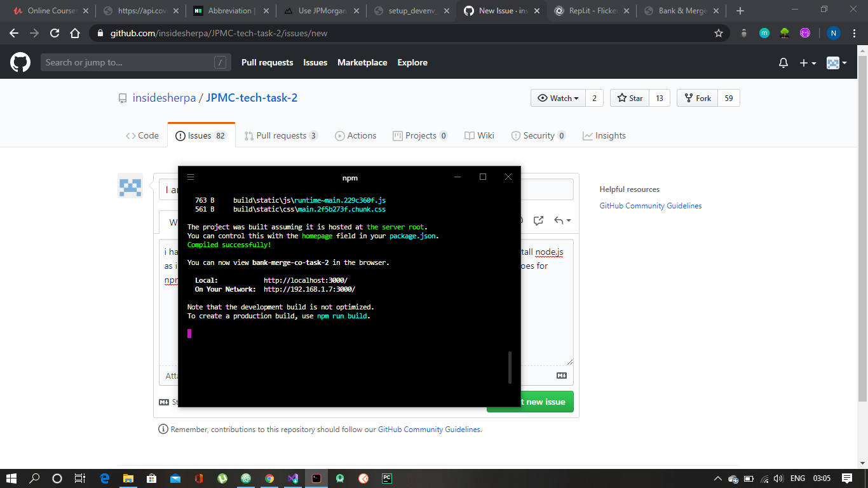Open File Explorer from the taskbar
This screenshot has width=868, height=488.
128,478
